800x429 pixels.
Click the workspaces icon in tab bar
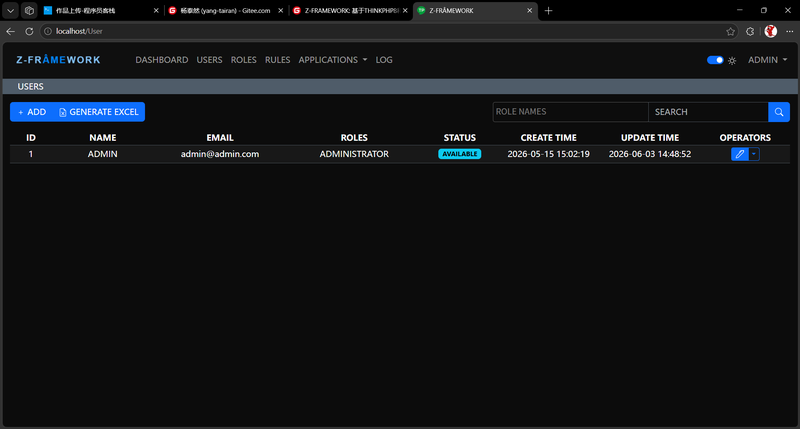pyautogui.click(x=29, y=10)
